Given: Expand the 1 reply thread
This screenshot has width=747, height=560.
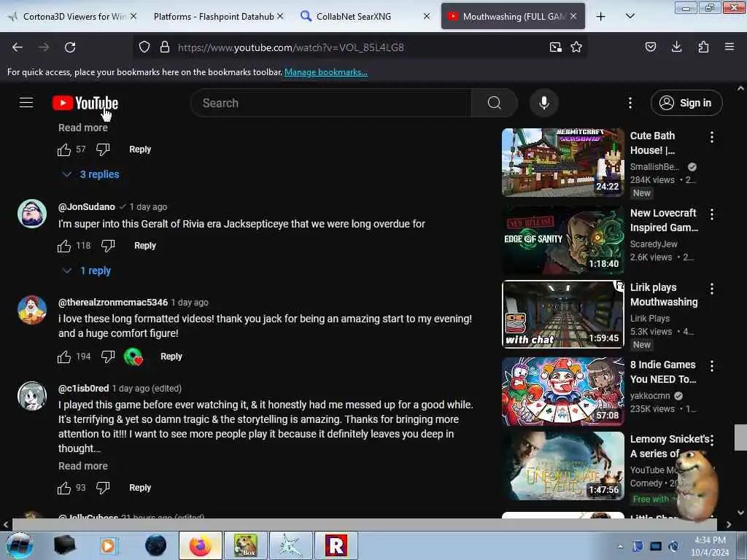Looking at the screenshot, I should coord(88,271).
